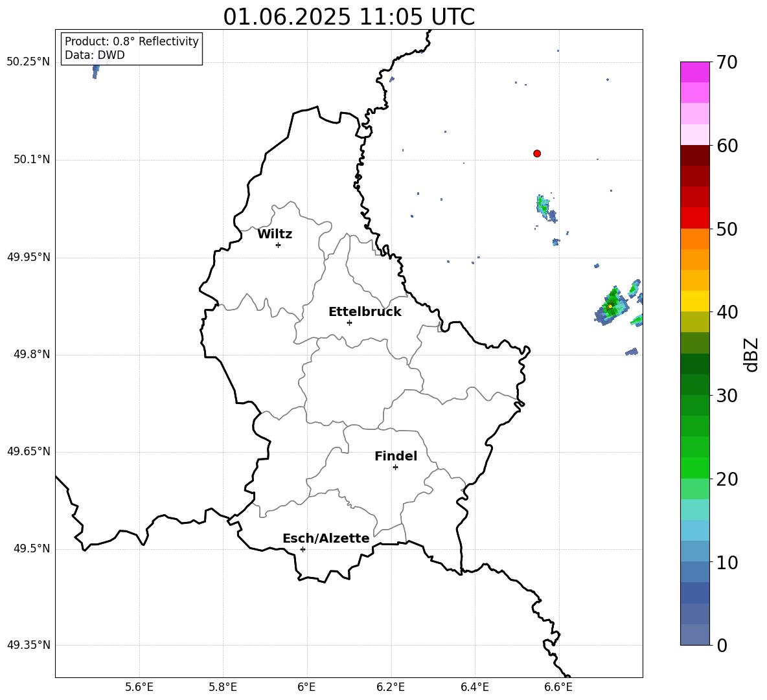Click the 49.5°N latitude label
The height and width of the screenshot is (700, 767).
[x=32, y=548]
